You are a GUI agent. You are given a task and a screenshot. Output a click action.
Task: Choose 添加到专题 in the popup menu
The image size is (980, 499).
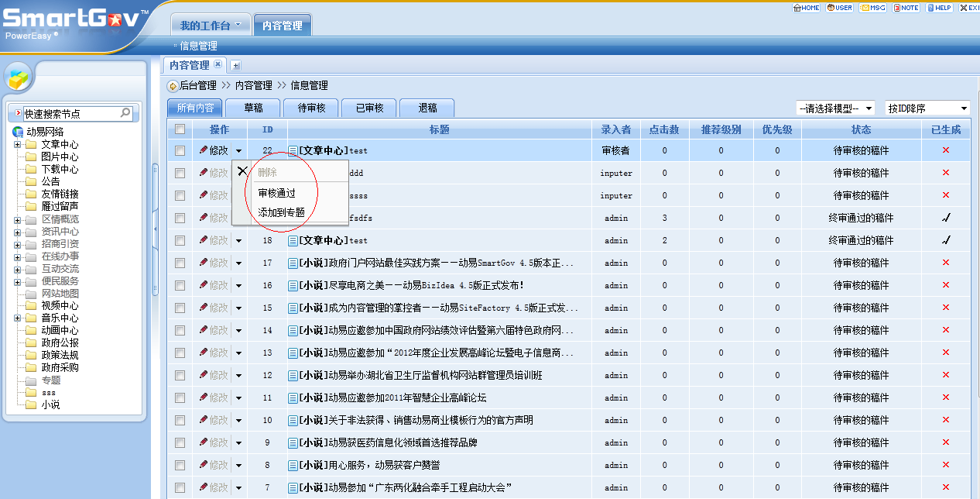281,212
